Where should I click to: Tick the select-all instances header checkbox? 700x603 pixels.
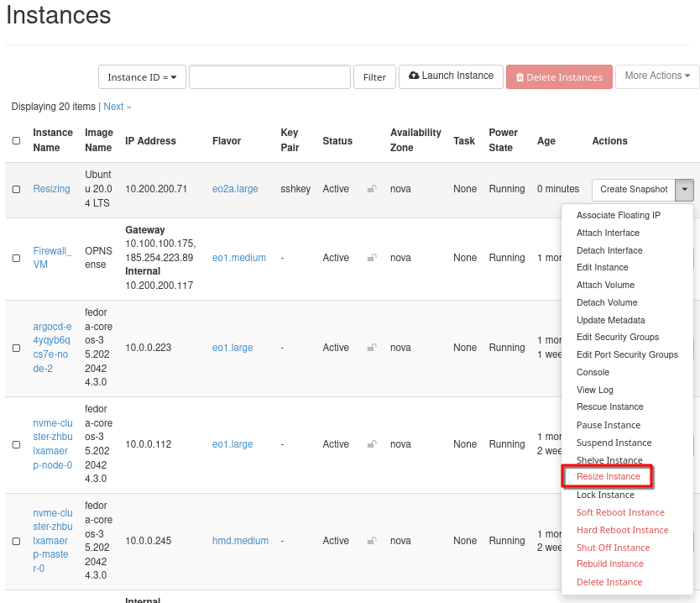16,141
